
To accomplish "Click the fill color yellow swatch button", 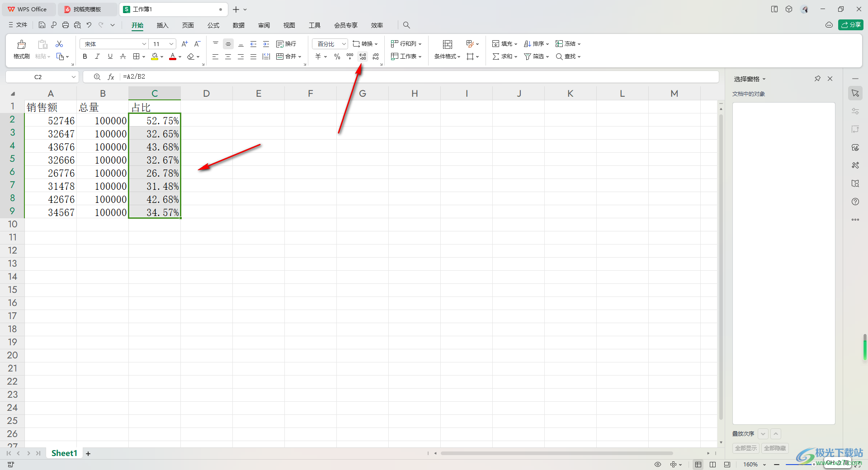I will coord(155,56).
